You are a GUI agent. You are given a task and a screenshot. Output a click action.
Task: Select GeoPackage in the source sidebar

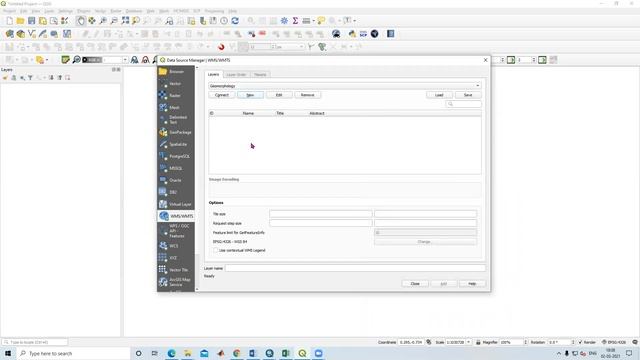tap(176, 132)
